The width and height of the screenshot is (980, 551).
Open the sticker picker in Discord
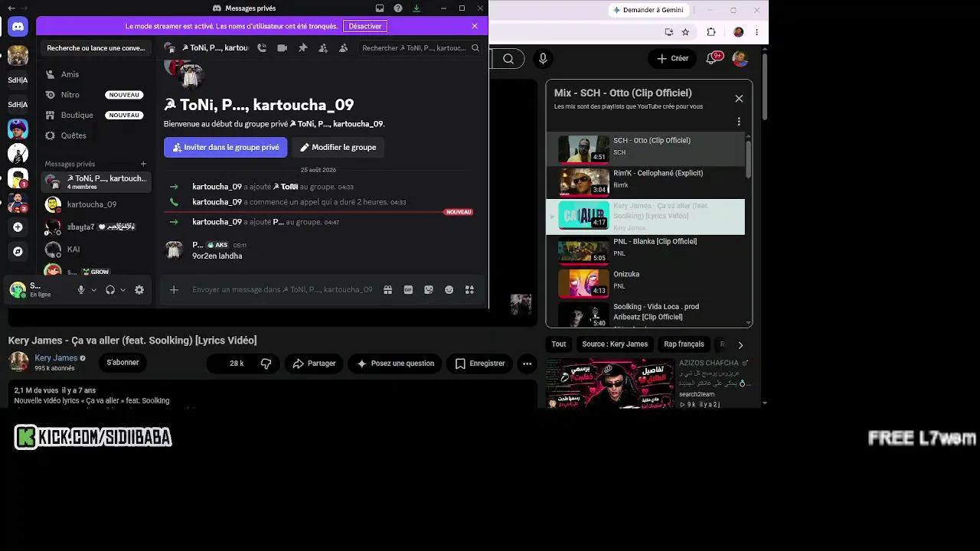point(429,290)
